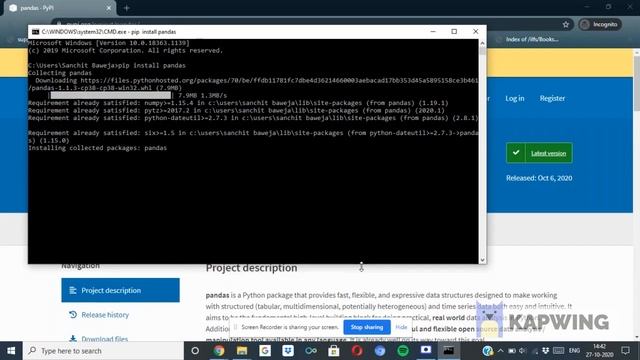Open the Windows Start menu
This screenshot has width=640, height=360.
tap(11, 351)
